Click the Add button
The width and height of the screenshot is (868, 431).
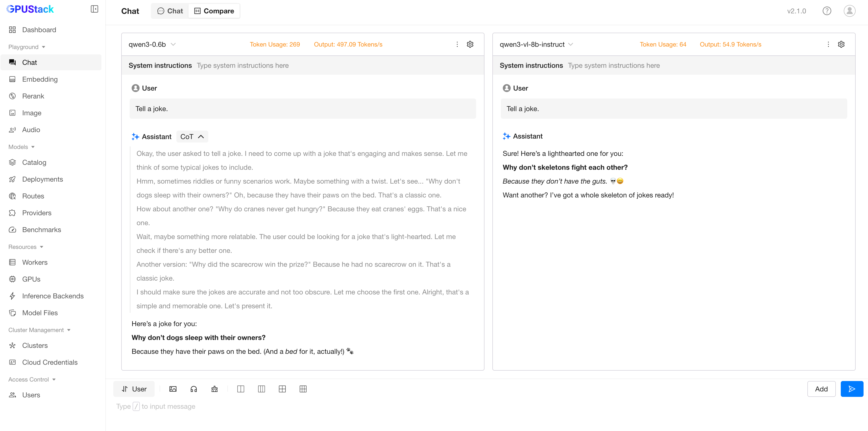[821, 389]
